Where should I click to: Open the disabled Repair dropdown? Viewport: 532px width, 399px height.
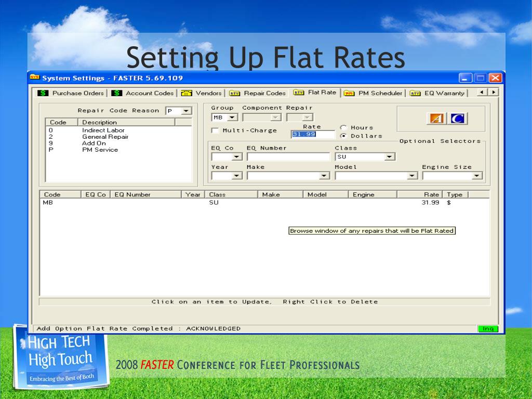pyautogui.click(x=308, y=117)
